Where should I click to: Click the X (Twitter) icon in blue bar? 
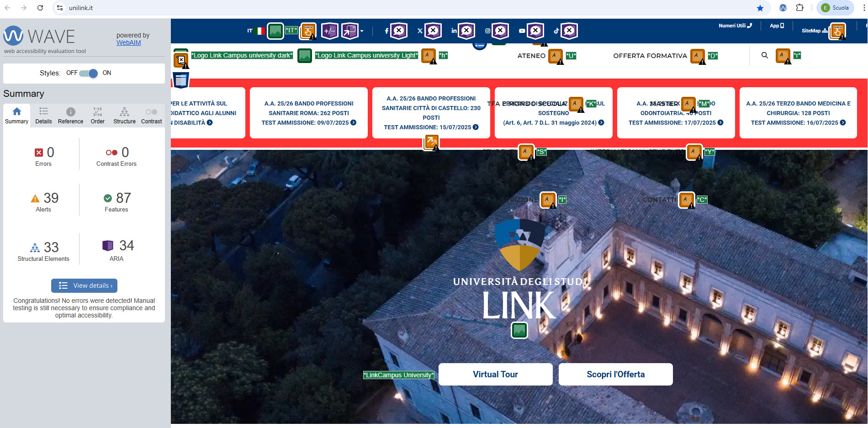420,31
